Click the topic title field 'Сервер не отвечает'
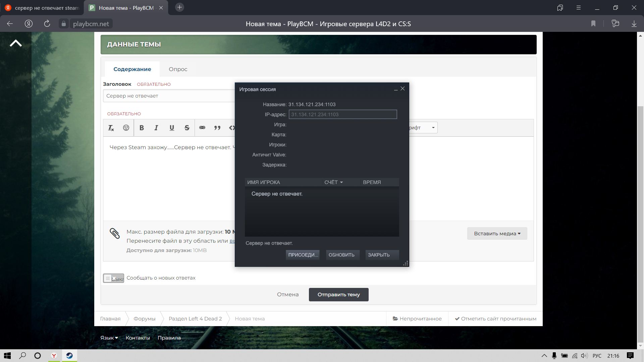Screen dimensions: 644x362 169,96
